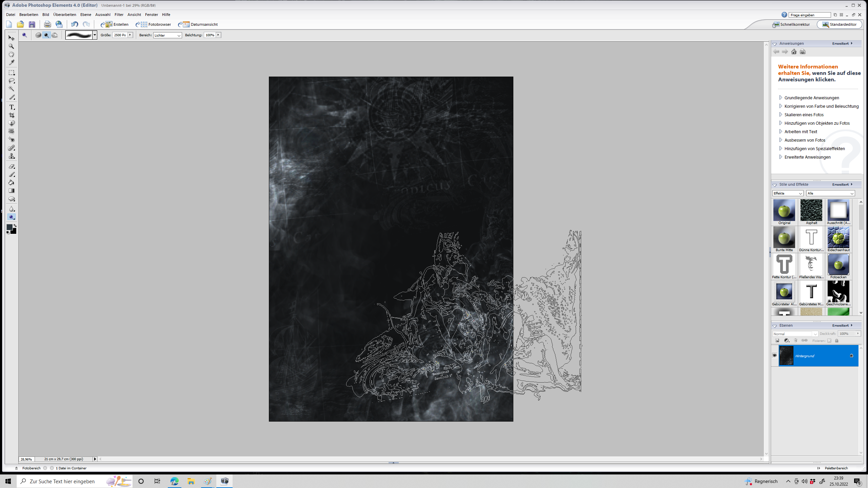Select the Gradient tool
The width and height of the screenshot is (868, 488).
point(12,191)
